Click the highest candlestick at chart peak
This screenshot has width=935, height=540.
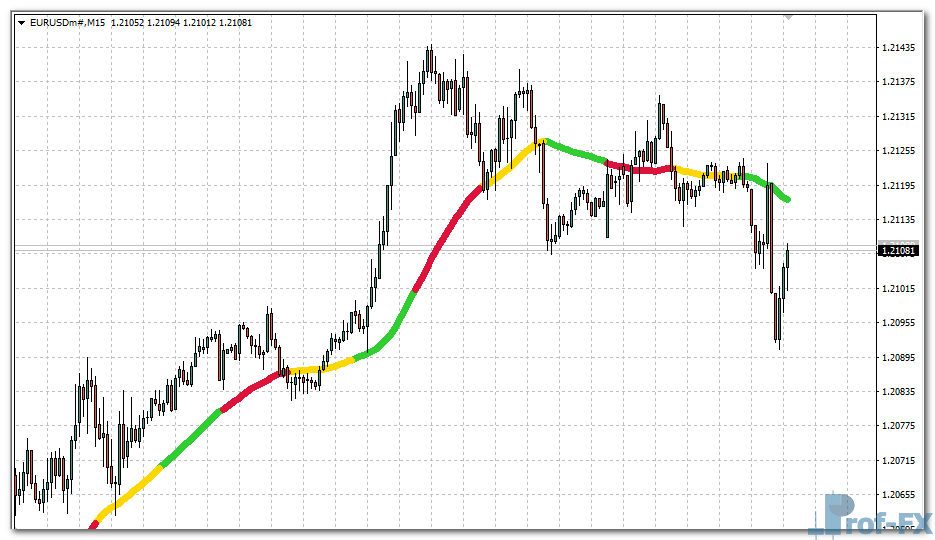point(429,60)
